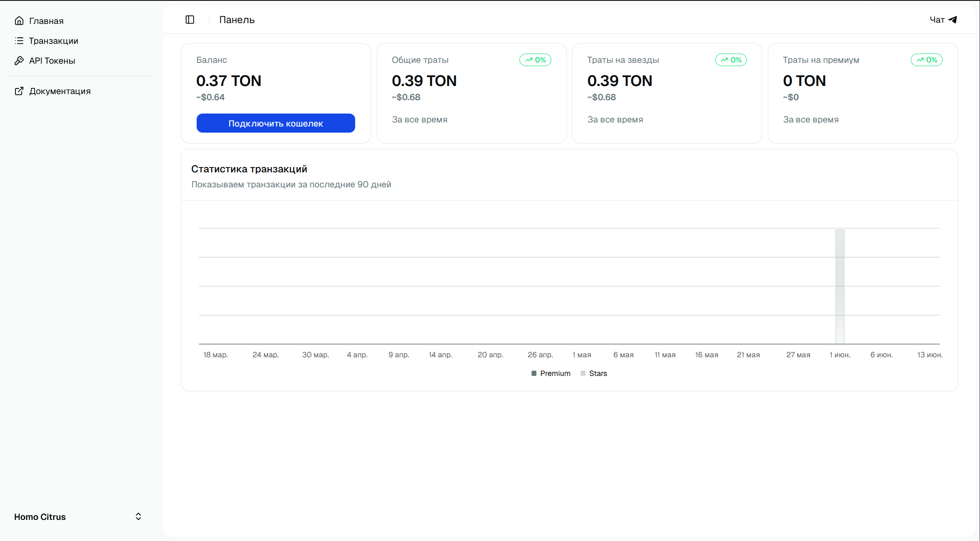The width and height of the screenshot is (980, 541).
Task: Click the 26 апр. axis label
Action: [x=540, y=355]
